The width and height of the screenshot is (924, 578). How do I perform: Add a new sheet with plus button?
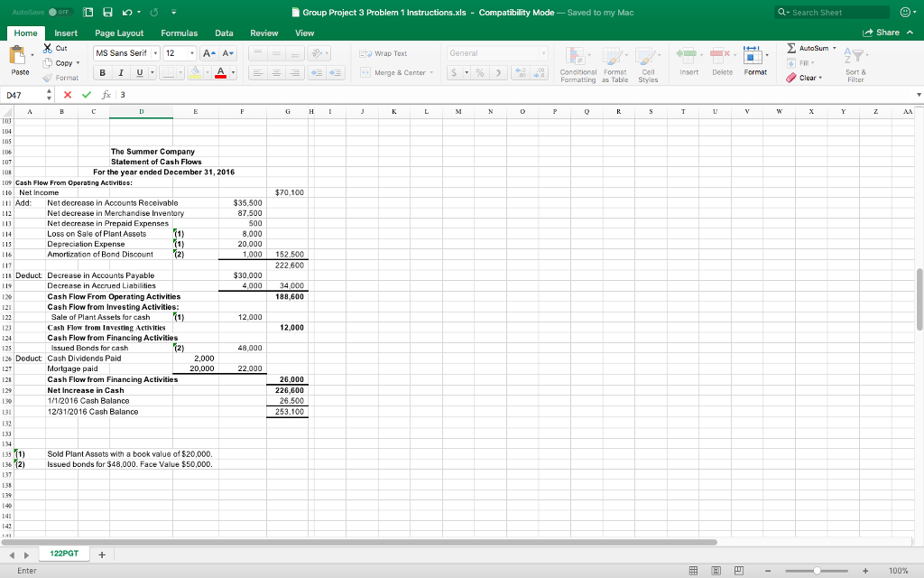[101, 555]
